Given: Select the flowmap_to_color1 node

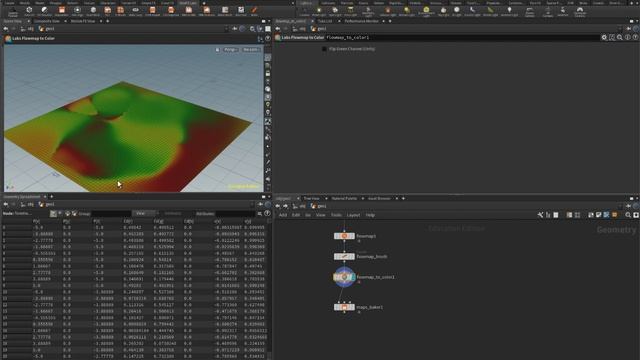Looking at the screenshot, I should tap(344, 277).
